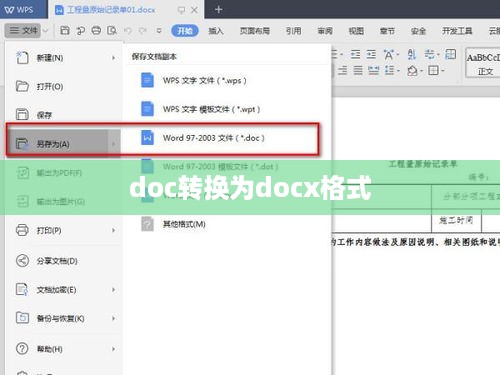This screenshot has height=375, width=500.
Task: Switch to the 引用 ribbon tab
Action: coord(293,31)
